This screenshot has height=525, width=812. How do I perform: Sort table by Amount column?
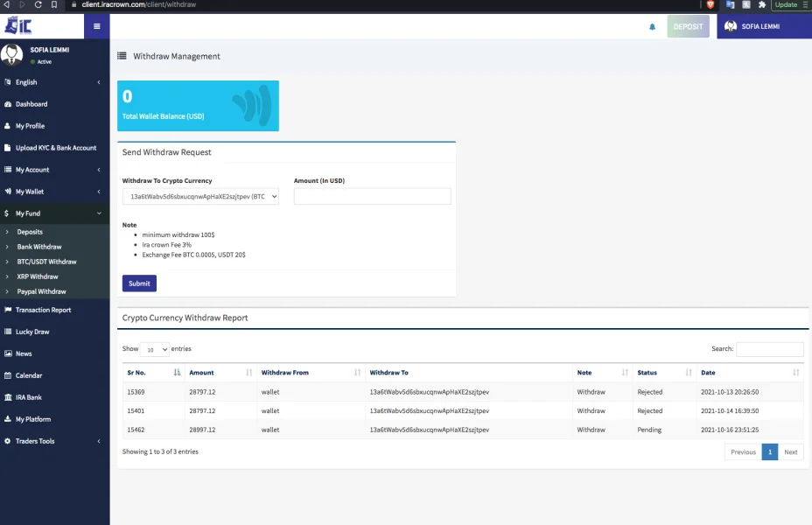coord(219,373)
